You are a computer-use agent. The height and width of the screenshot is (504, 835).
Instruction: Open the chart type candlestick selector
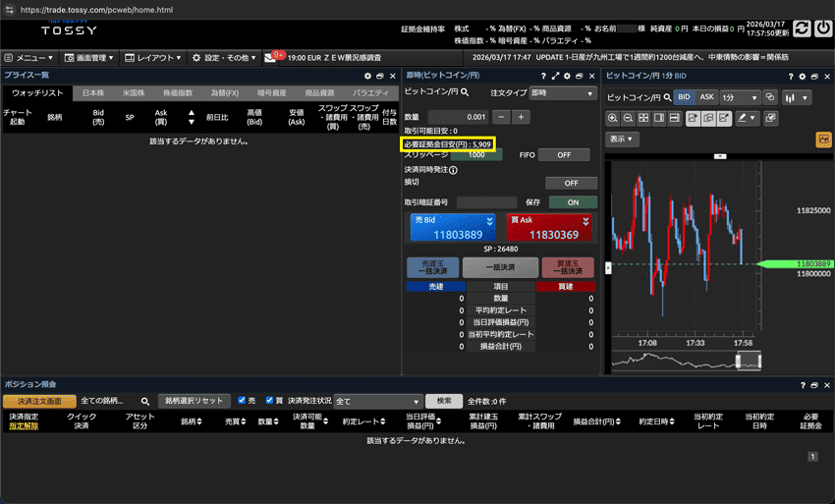(796, 97)
